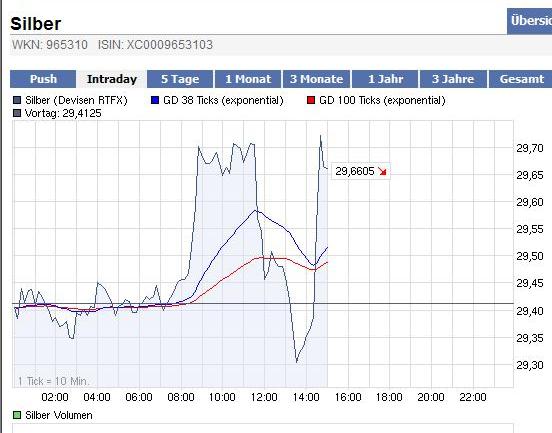
Task: Open the Übersicht button at top right
Action: coord(530,21)
